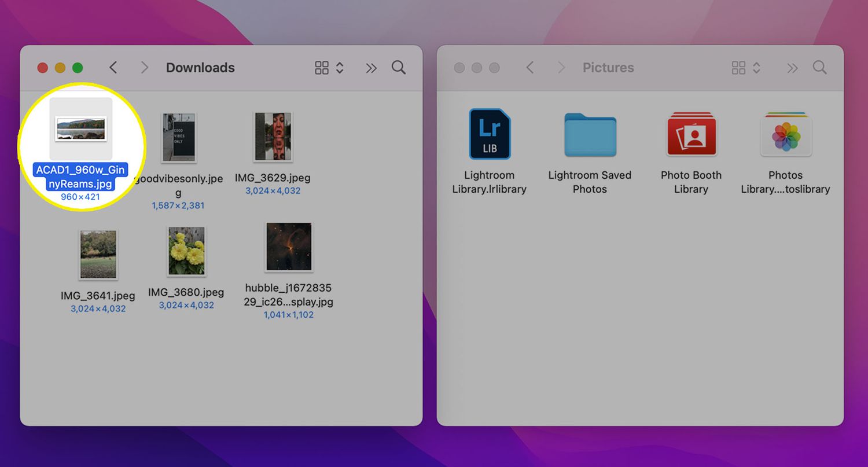Click the search icon in the Pictures window
Viewport: 868px width, 467px height.
[819, 67]
